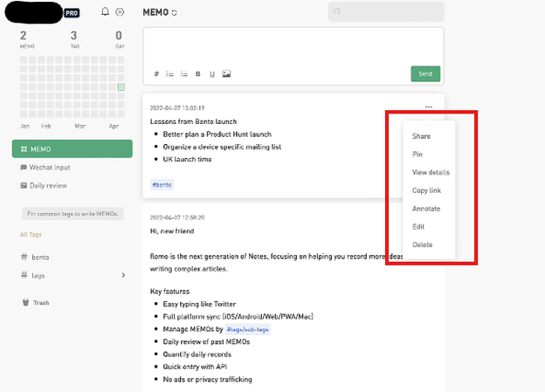The width and height of the screenshot is (545, 392).
Task: Select the bento tag in the sidebar
Action: tap(35, 258)
